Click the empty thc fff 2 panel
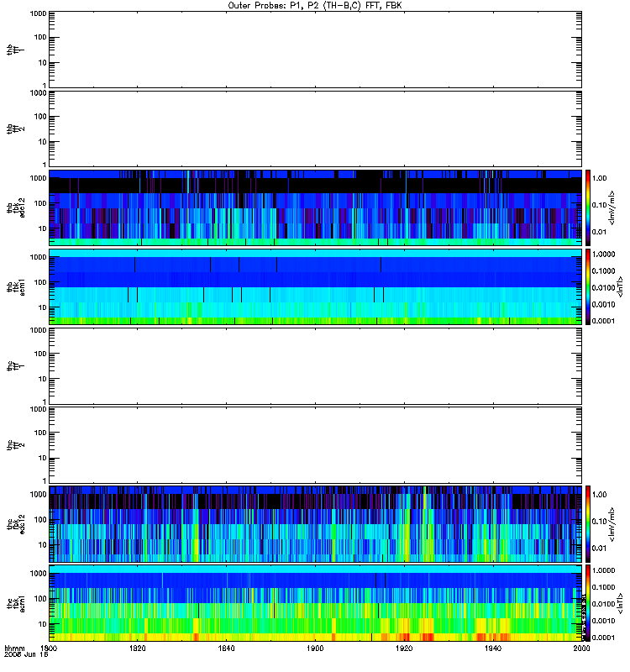This screenshot has height=672, width=630. pyautogui.click(x=315, y=445)
